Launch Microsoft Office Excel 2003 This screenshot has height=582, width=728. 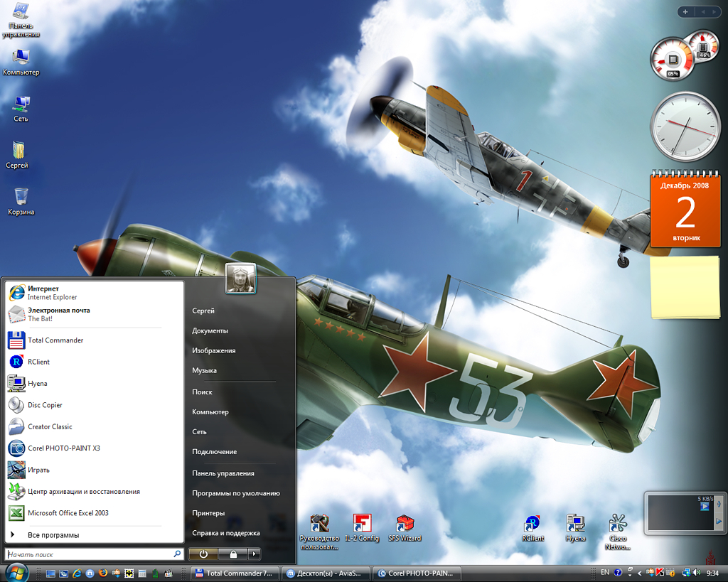pos(95,513)
